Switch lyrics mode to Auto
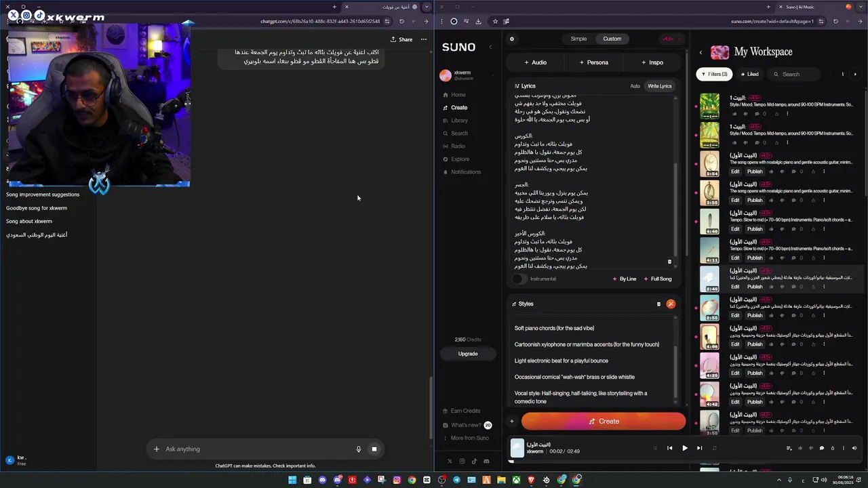Screen dimensions: 868x488 (635, 86)
